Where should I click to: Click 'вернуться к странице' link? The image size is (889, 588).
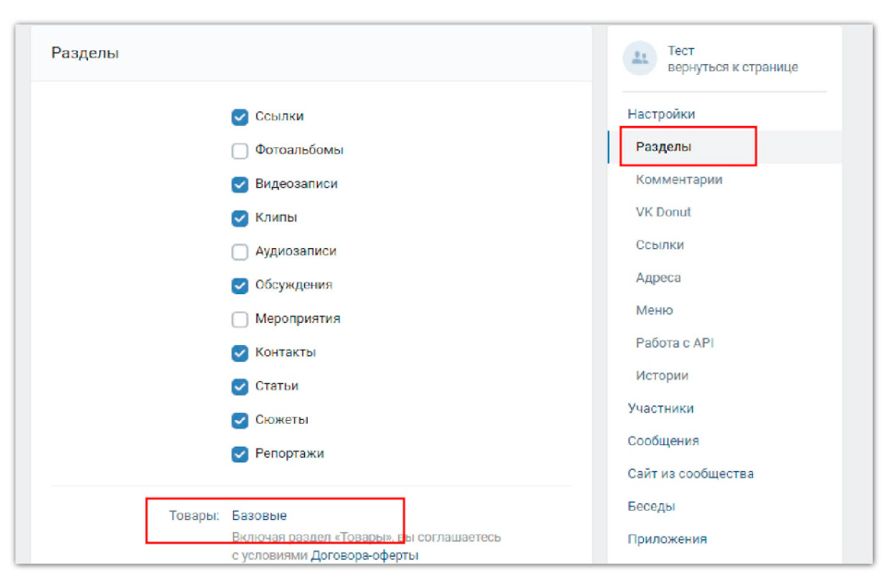coord(732,67)
